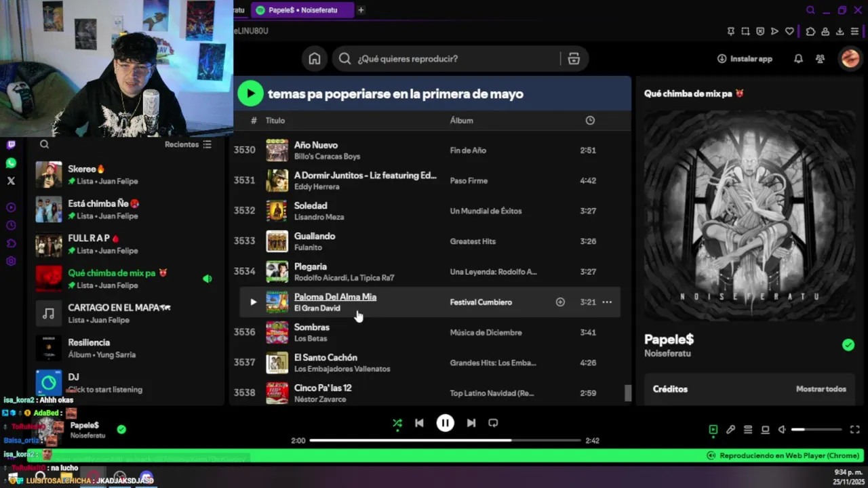Toggle shuffle playback

397,423
